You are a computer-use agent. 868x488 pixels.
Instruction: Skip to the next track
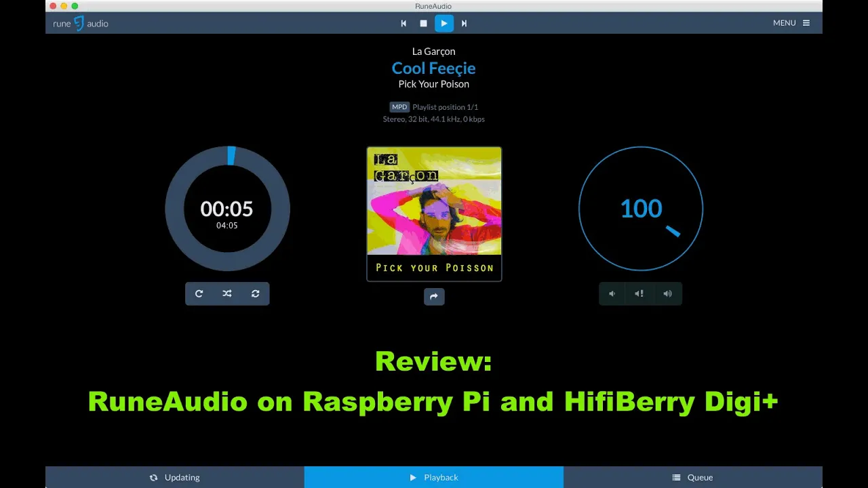pyautogui.click(x=464, y=23)
